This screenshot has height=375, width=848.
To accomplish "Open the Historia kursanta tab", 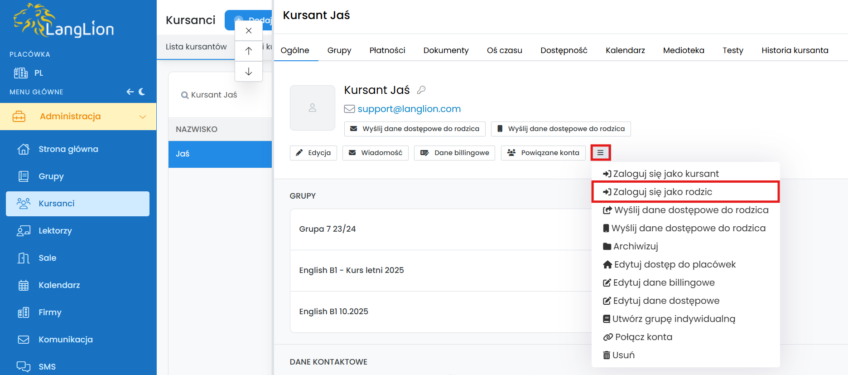I will (x=794, y=50).
